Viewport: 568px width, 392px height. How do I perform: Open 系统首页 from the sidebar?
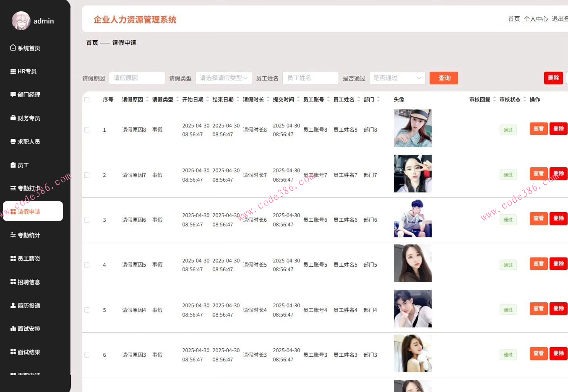pyautogui.click(x=28, y=48)
